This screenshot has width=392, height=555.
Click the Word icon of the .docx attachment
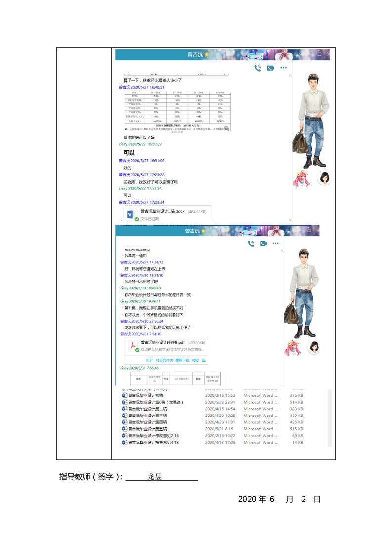tap(130, 214)
